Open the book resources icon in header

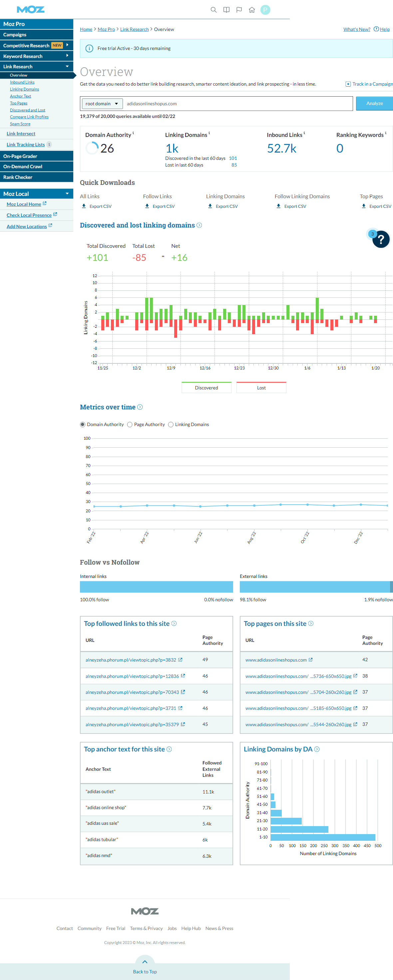pyautogui.click(x=226, y=10)
